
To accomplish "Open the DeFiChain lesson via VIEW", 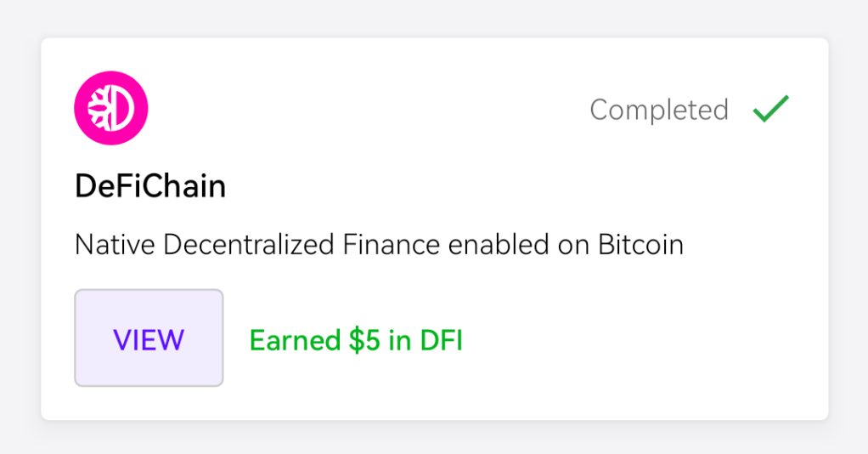I will (x=149, y=338).
